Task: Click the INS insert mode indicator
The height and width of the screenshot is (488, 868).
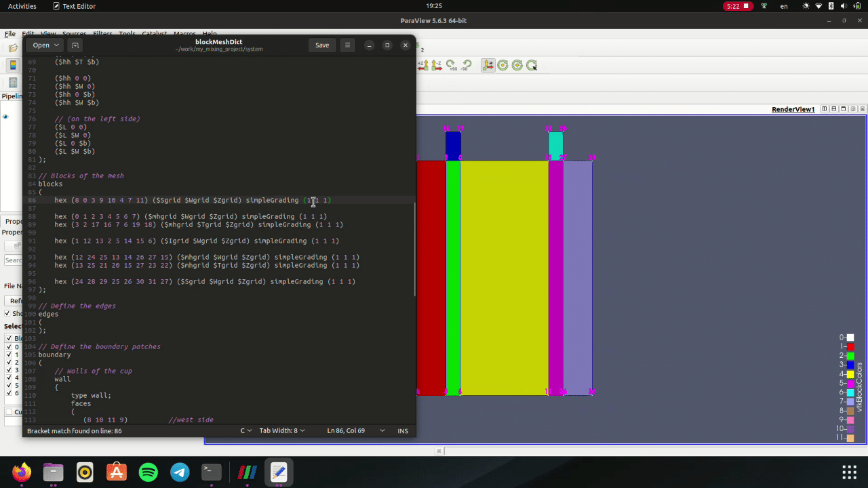Action: 403,430
